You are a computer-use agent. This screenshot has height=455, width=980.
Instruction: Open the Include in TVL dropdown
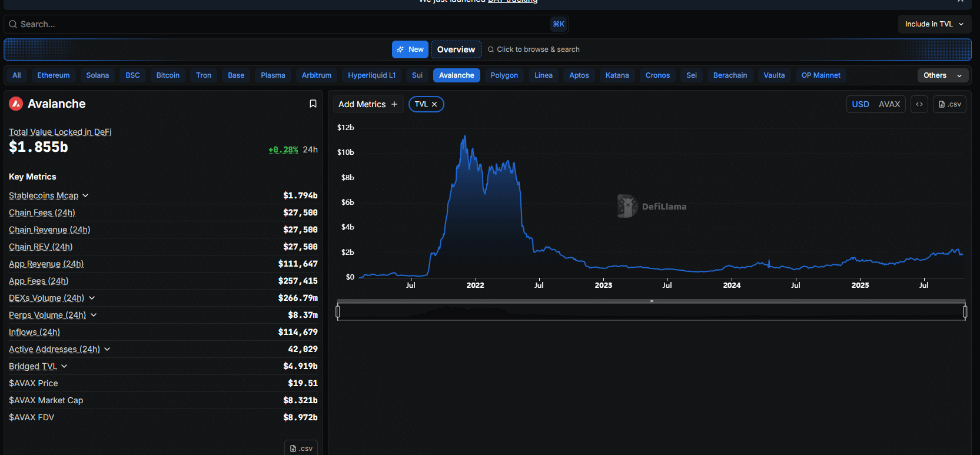coord(935,24)
